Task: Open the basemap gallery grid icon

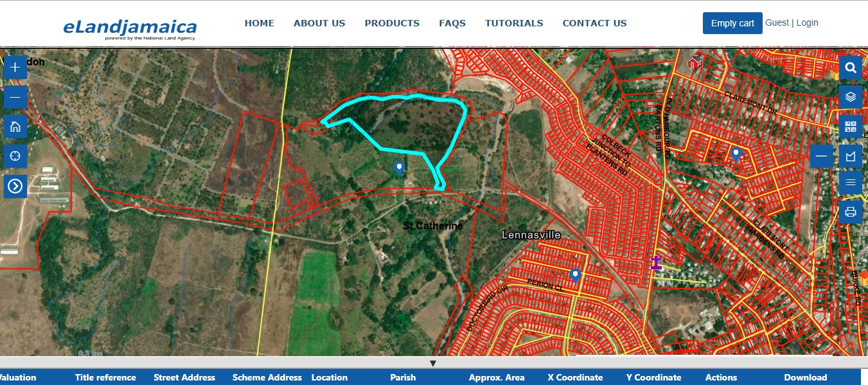Action: (850, 127)
